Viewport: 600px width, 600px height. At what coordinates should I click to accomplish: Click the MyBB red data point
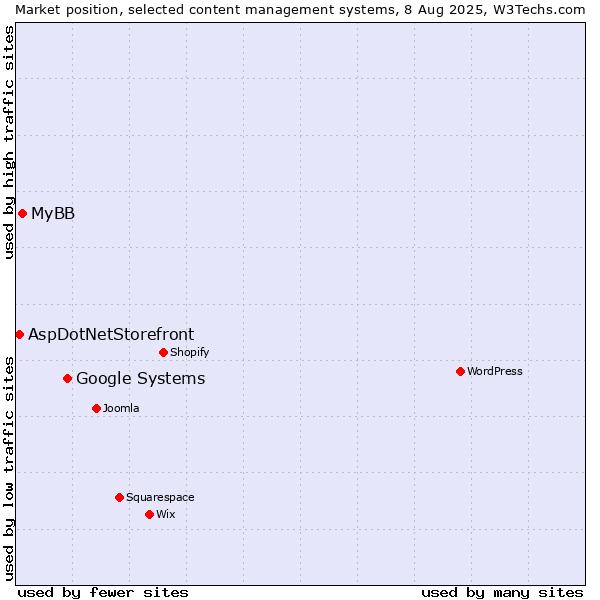[x=23, y=214]
